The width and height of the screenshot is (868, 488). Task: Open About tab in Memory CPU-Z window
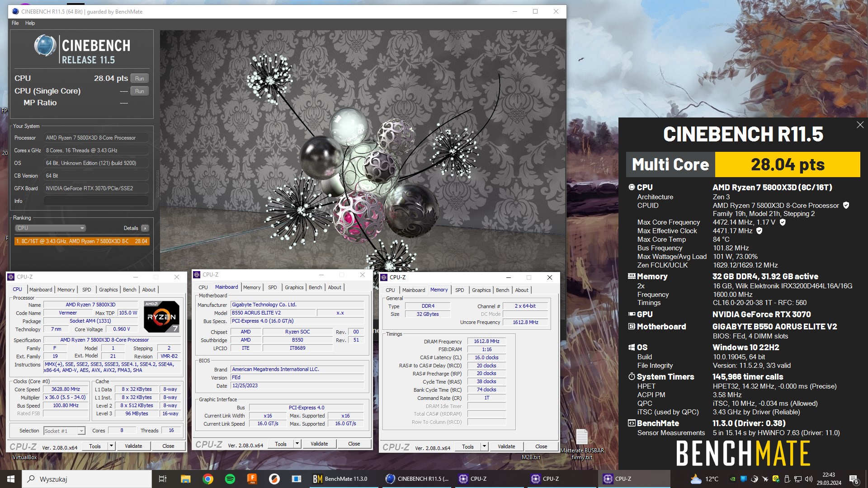(521, 290)
